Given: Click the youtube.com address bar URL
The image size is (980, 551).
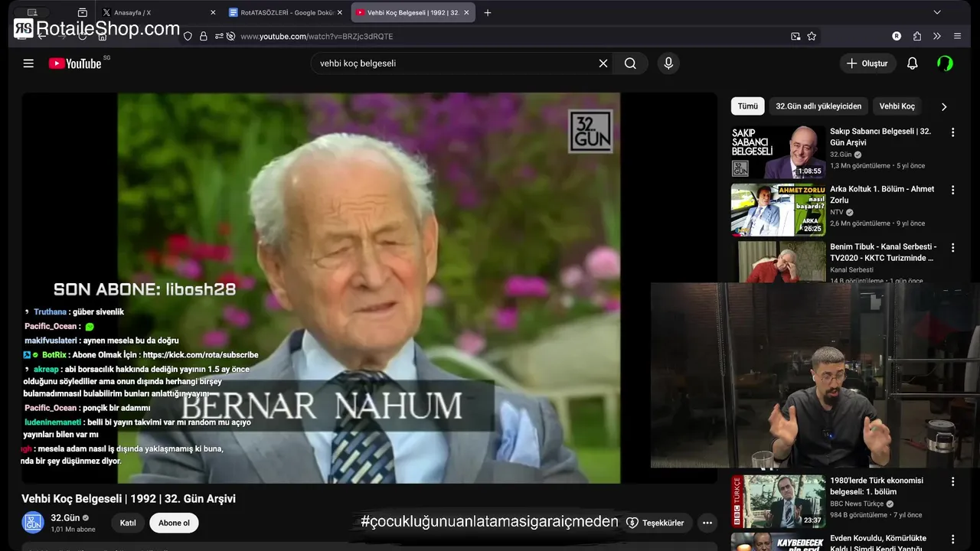Looking at the screenshot, I should coord(316,36).
